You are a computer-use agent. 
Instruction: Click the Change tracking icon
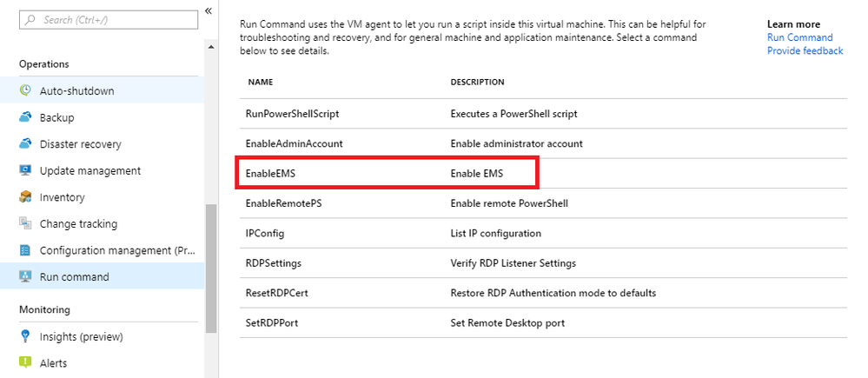point(25,224)
